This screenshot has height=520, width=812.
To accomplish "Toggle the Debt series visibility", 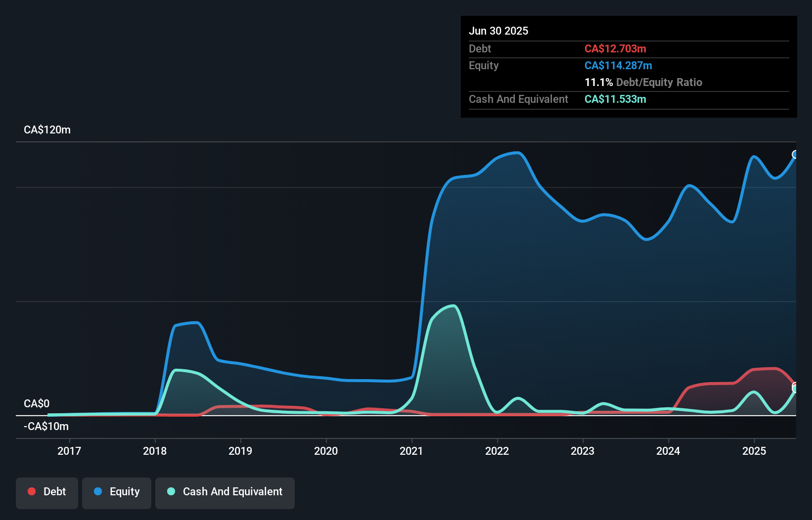I will [47, 491].
